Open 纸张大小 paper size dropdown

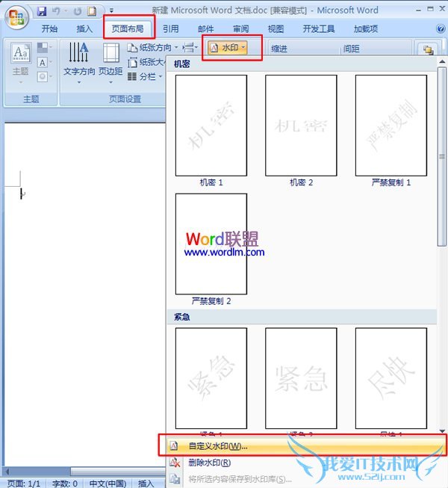pos(146,63)
